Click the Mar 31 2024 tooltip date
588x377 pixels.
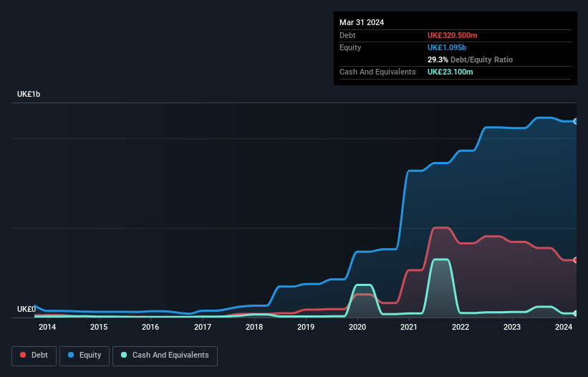(x=362, y=22)
